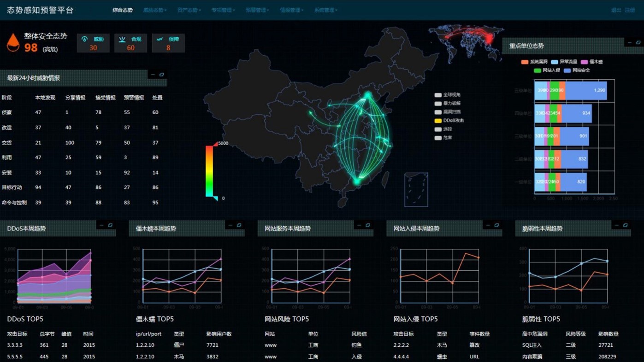644x362 pixels.
Task: Open the 威胁 score card showing 30
Action: click(93, 43)
